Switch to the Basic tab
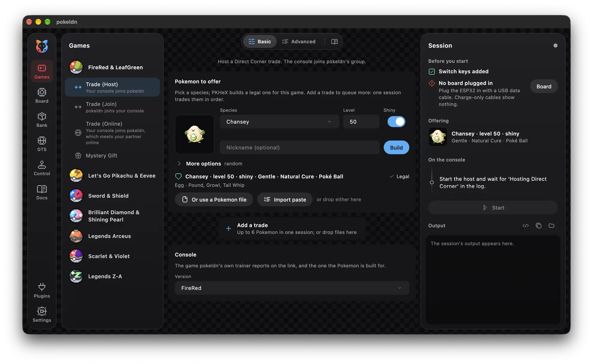Screen dimensions: 593x364 pyautogui.click(x=260, y=41)
